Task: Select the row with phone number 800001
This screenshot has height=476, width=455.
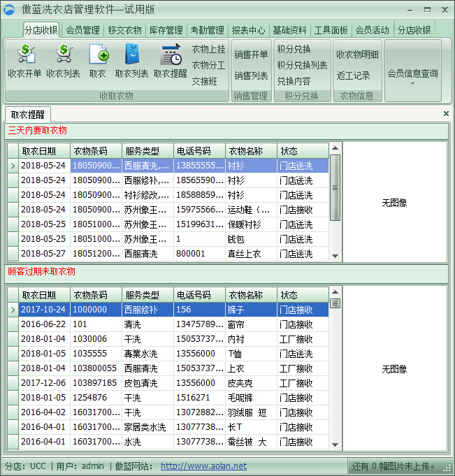Action: coord(199,254)
